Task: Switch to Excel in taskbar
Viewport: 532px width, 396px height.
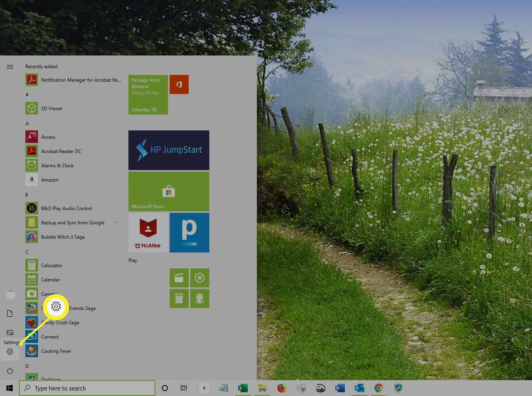Action: (243, 388)
